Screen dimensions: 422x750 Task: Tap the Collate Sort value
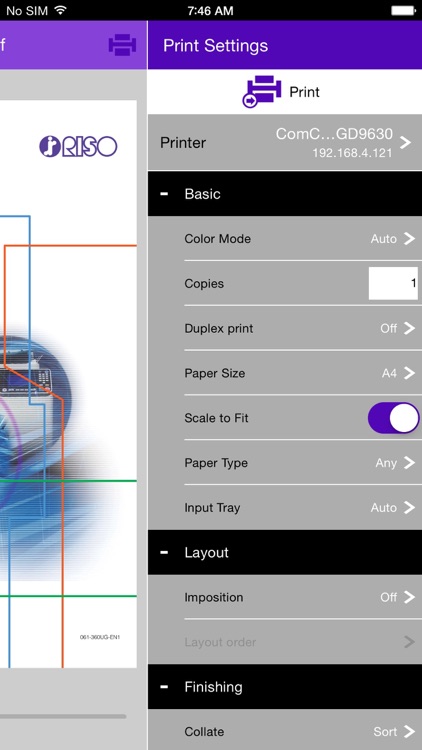point(385,731)
